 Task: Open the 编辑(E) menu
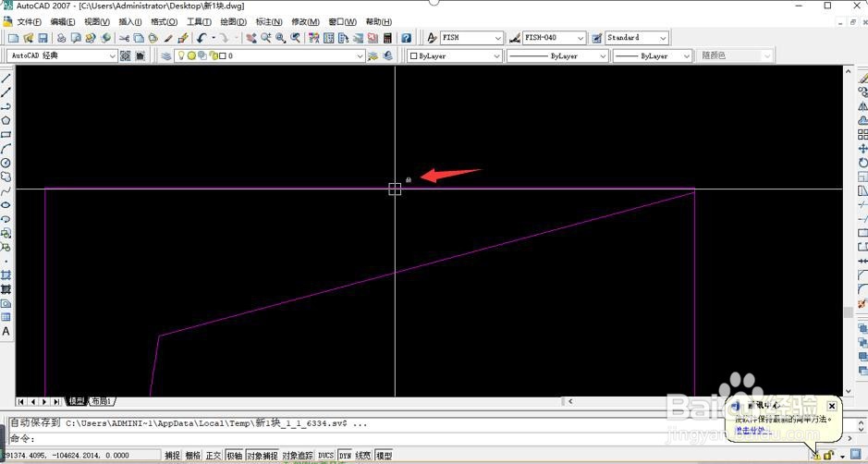point(63,21)
